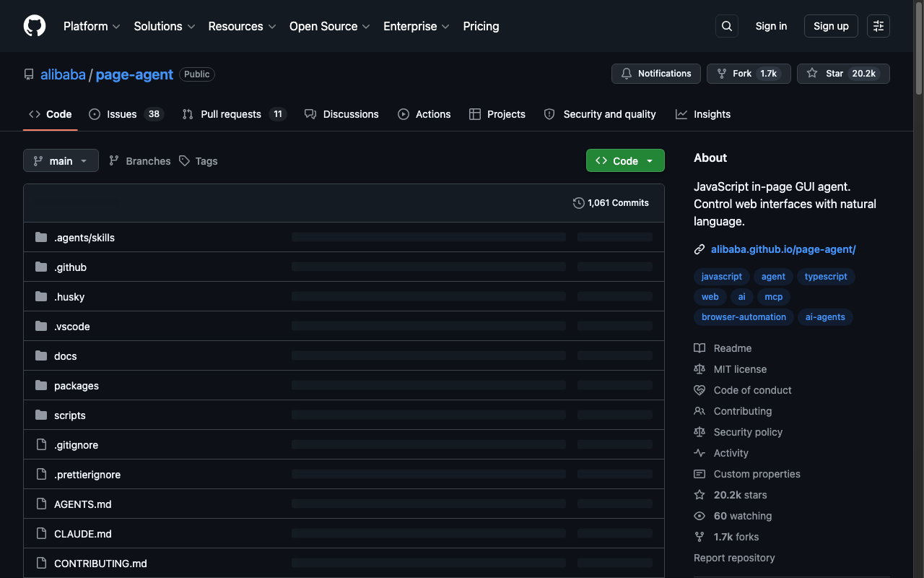924x578 pixels.
Task: Click the folder icon beside .husky
Action: (41, 296)
